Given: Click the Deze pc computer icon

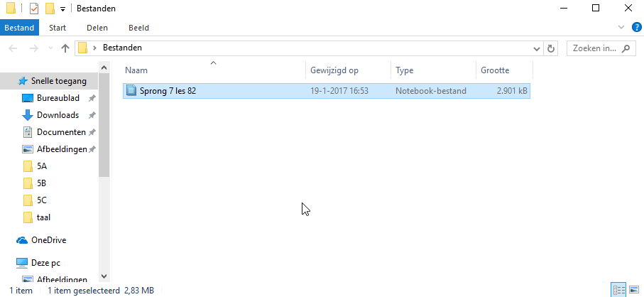Looking at the screenshot, I should tap(22, 262).
